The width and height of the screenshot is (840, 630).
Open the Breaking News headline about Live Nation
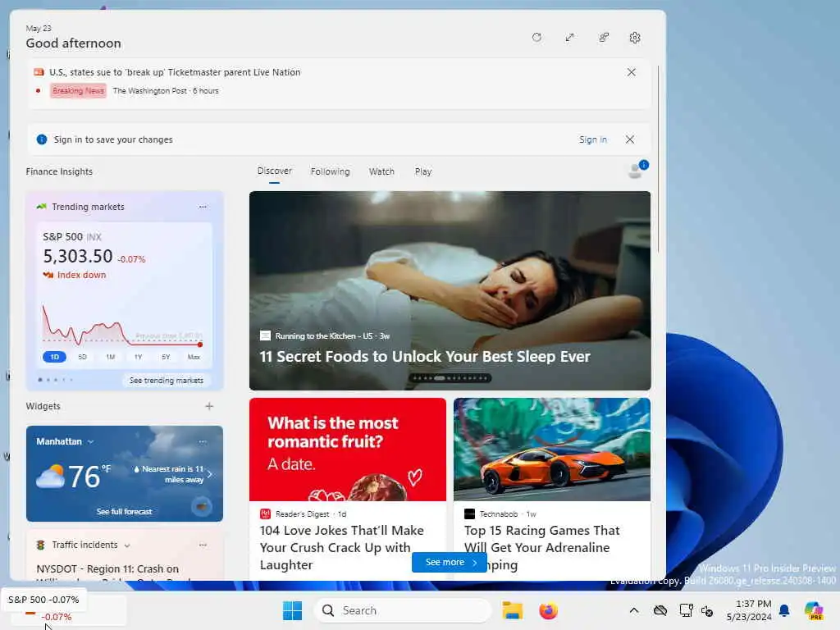(x=175, y=72)
